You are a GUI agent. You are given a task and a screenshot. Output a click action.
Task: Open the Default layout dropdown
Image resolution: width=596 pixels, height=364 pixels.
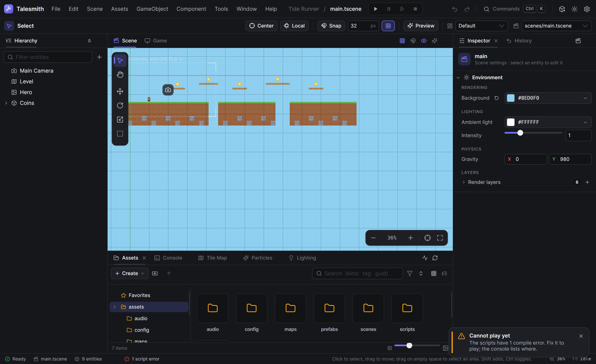tap(481, 26)
